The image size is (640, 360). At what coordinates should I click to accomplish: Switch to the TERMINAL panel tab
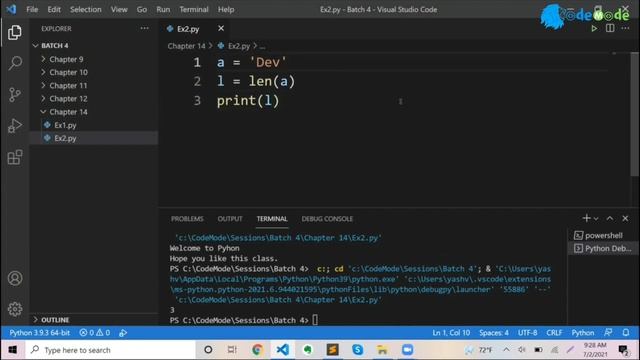(272, 219)
